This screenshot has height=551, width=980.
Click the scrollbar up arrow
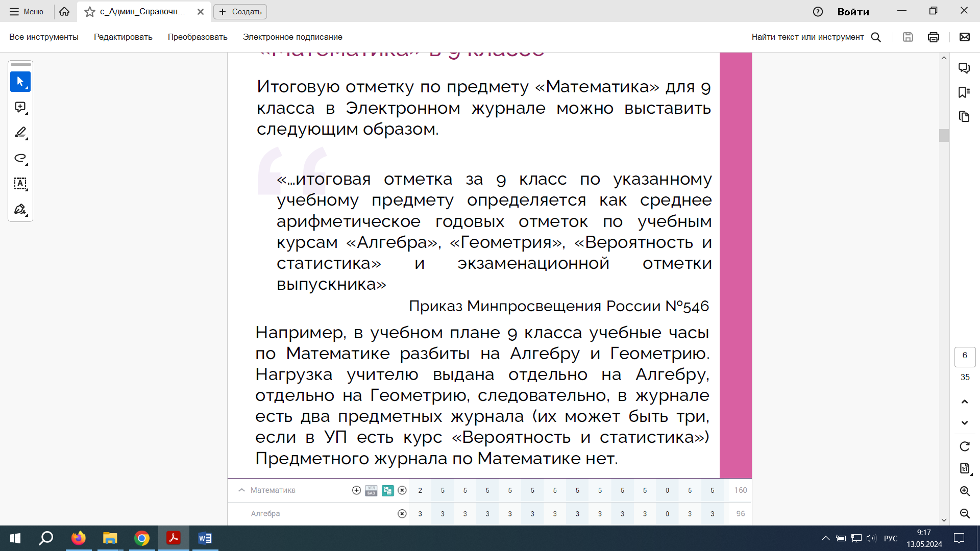click(x=944, y=58)
